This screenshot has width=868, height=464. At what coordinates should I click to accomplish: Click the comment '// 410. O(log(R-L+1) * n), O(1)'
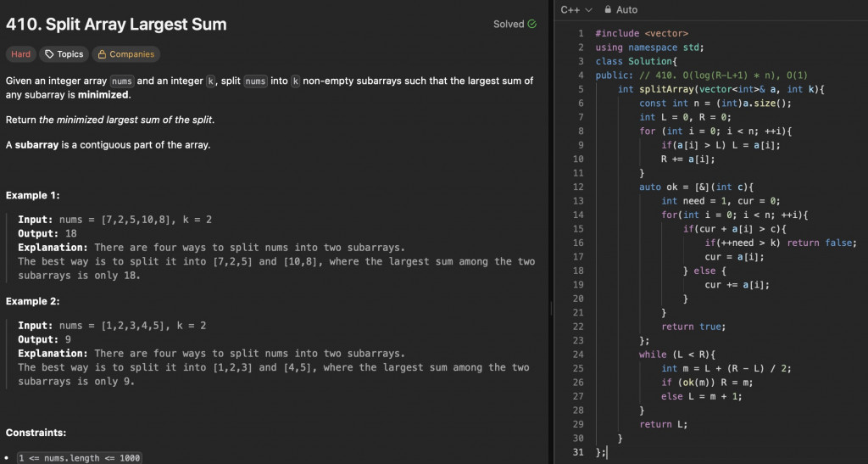pos(723,75)
